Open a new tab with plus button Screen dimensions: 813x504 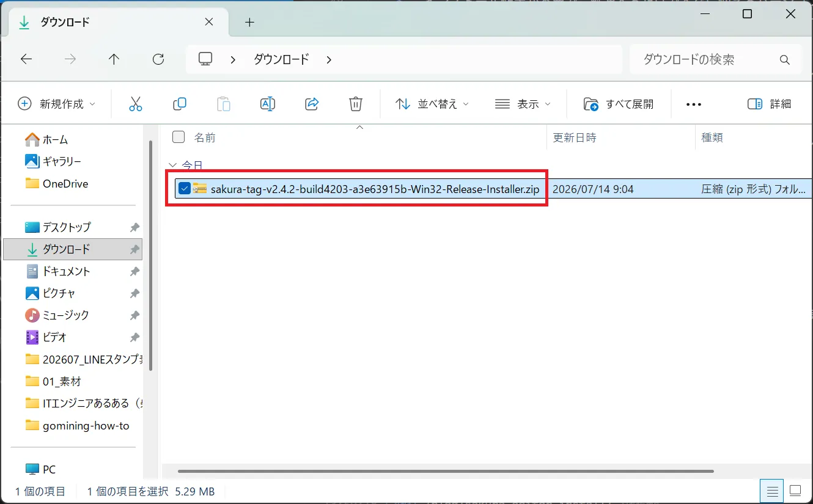249,23
